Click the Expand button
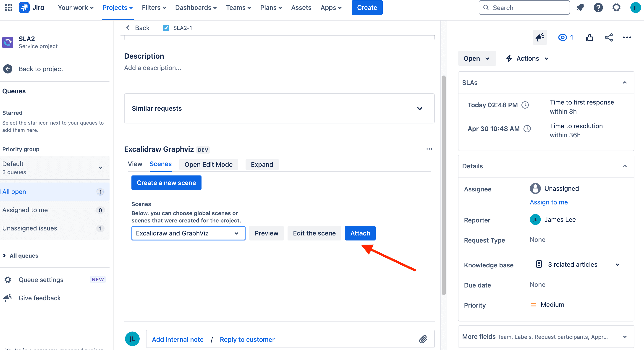The height and width of the screenshot is (350, 644). click(x=262, y=164)
